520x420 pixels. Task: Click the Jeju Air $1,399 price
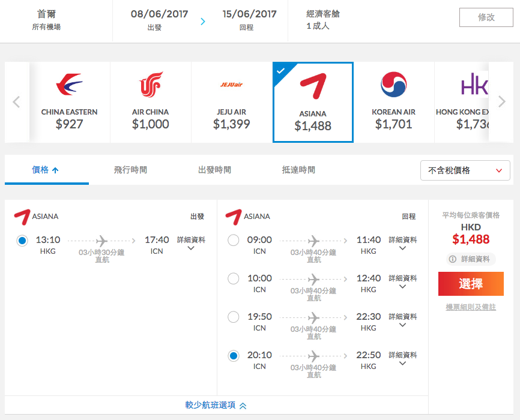(232, 124)
